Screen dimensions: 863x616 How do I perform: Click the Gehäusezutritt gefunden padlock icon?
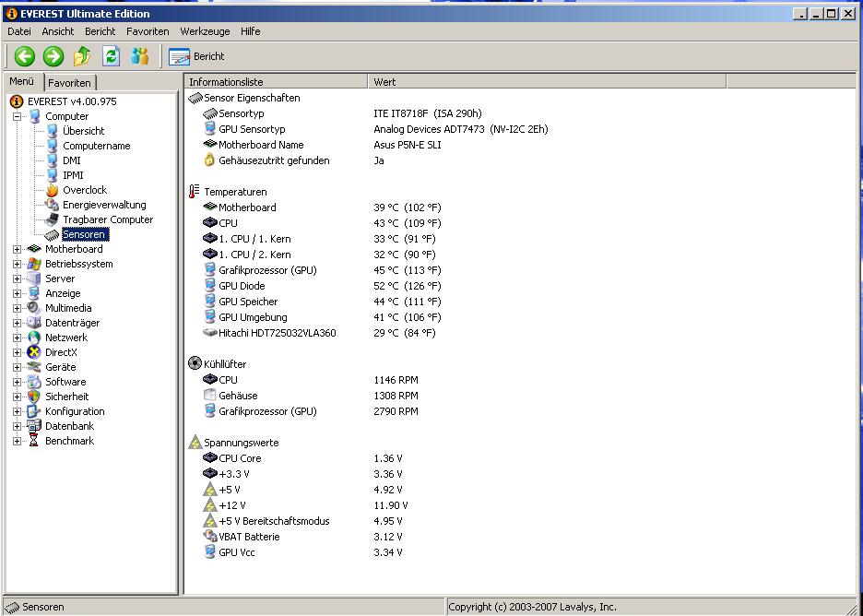[209, 160]
